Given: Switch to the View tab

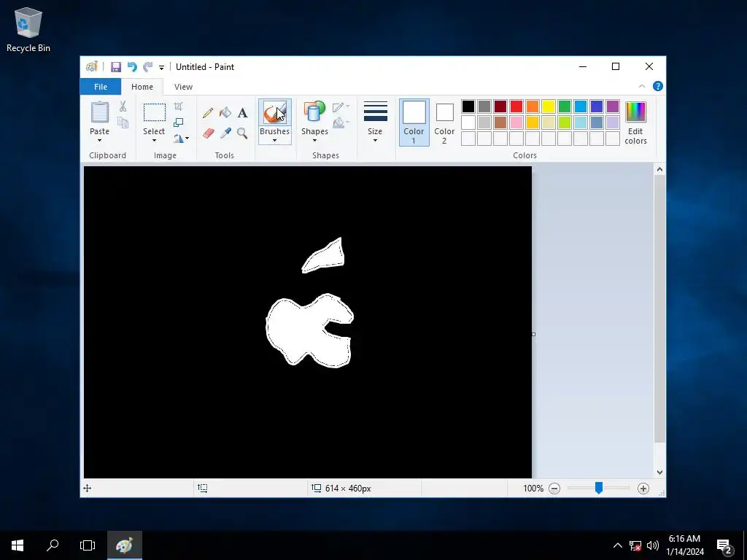Looking at the screenshot, I should [x=183, y=87].
